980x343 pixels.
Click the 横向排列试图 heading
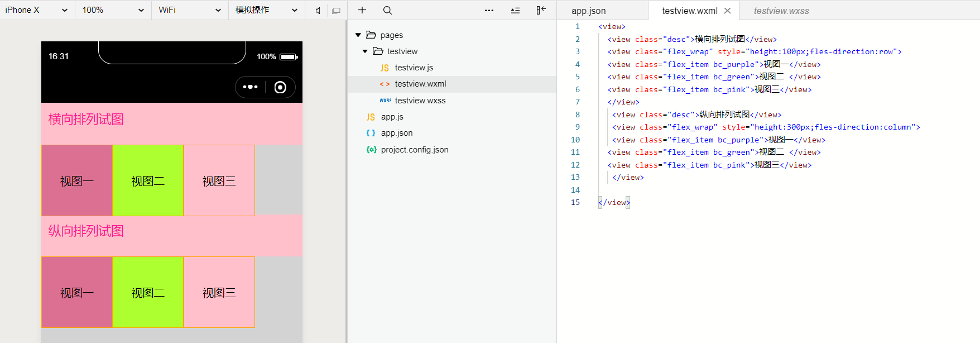click(x=86, y=119)
